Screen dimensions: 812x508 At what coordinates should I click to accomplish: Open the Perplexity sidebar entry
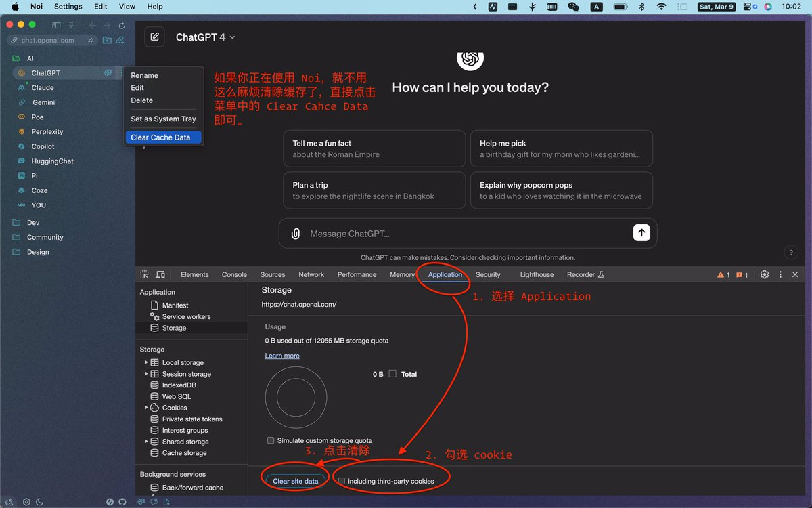coord(47,131)
